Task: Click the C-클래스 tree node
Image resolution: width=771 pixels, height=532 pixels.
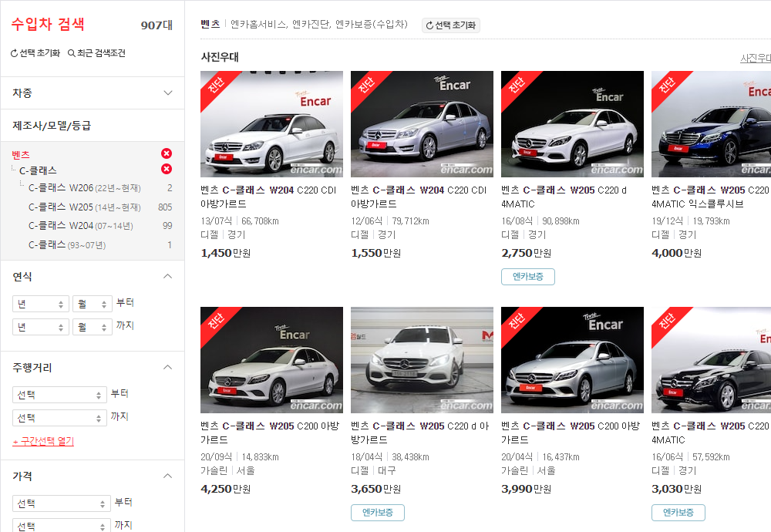Action: [x=38, y=170]
